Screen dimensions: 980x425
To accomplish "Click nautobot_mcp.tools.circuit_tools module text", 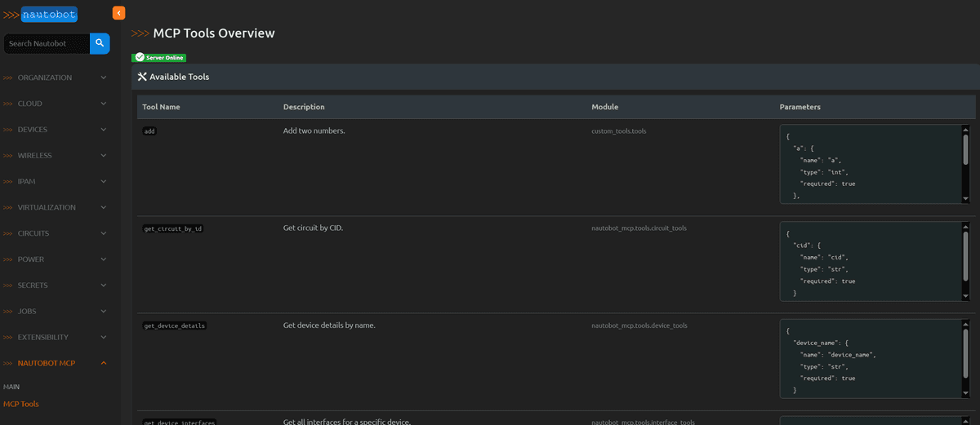I will pyautogui.click(x=639, y=228).
